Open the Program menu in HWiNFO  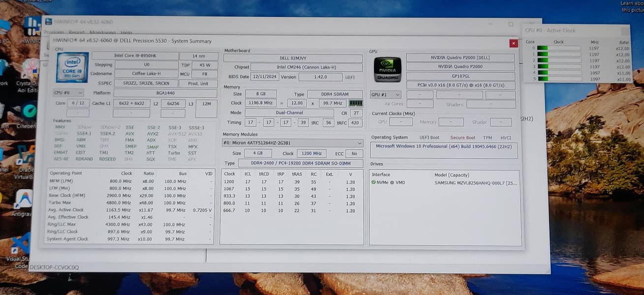[54, 32]
